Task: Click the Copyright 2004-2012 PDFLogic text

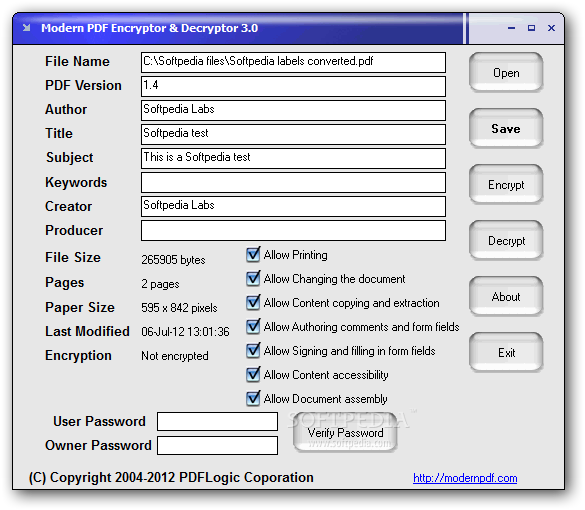Action: pos(171,477)
